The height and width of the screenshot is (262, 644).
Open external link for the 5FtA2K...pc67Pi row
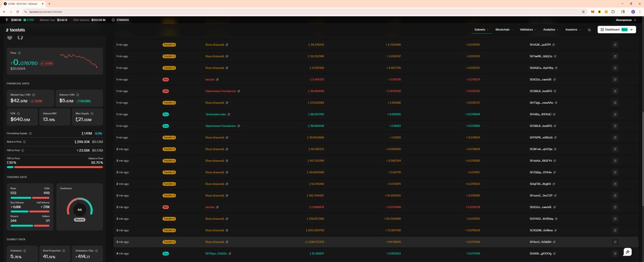point(615,45)
